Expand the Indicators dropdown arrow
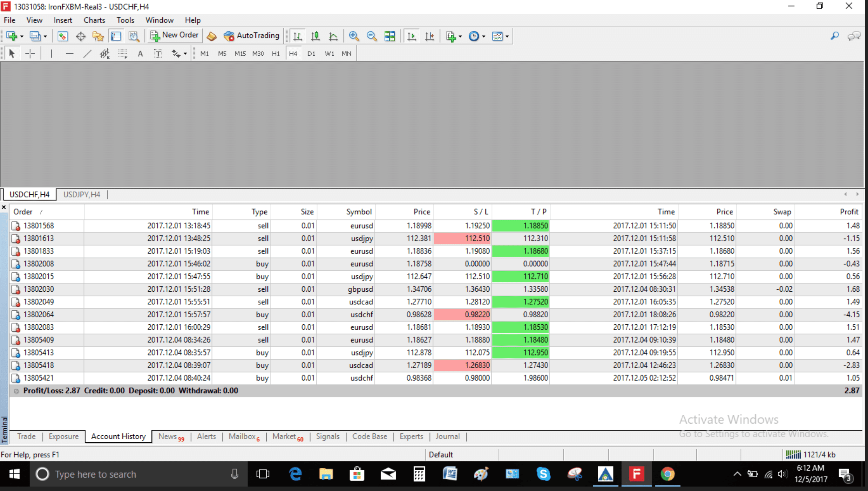Screen dimensions: 868x491 tap(460, 36)
